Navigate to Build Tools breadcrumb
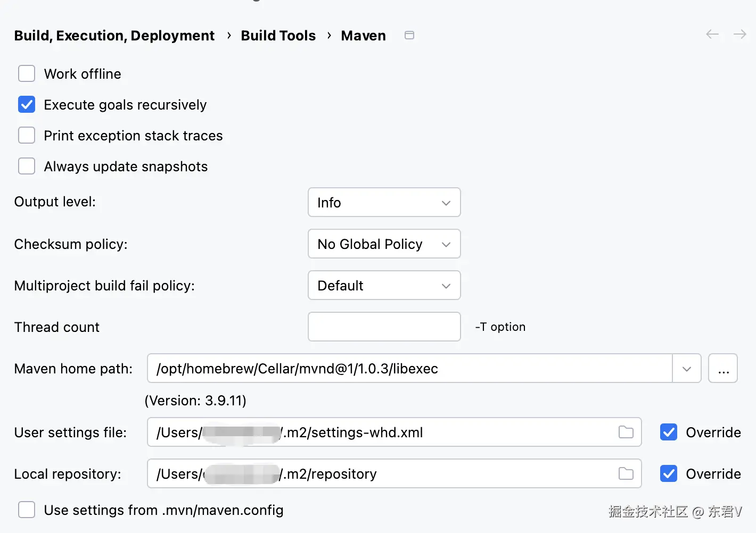Viewport: 756px width, 533px height. (278, 36)
